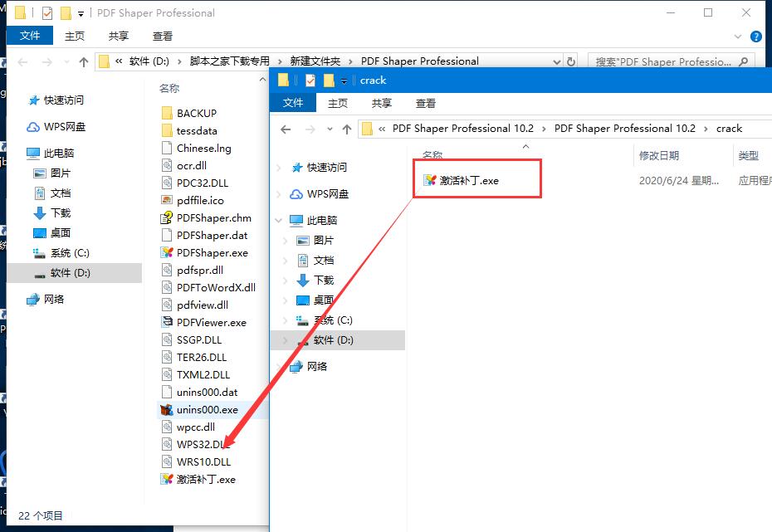Select Chinese.lng file

coord(196,148)
